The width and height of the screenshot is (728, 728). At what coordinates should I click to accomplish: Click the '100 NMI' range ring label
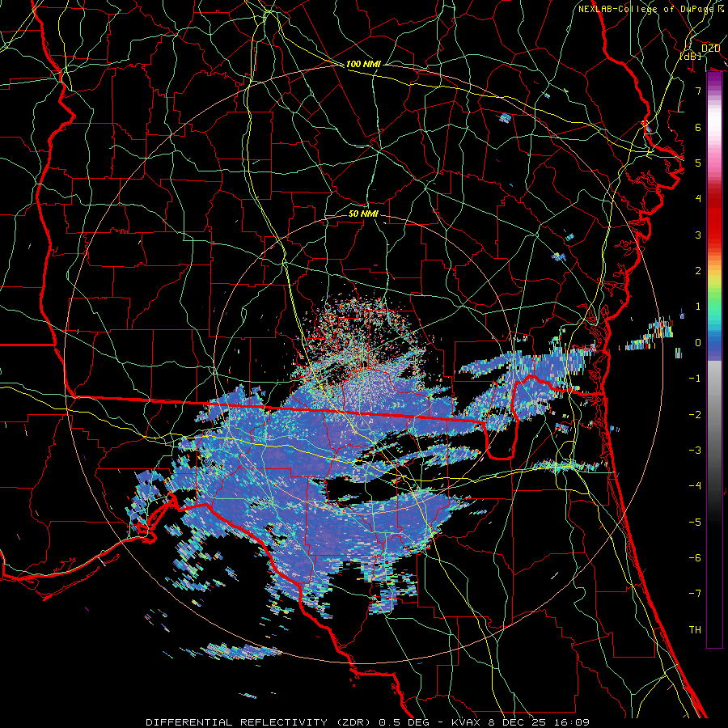point(363,64)
